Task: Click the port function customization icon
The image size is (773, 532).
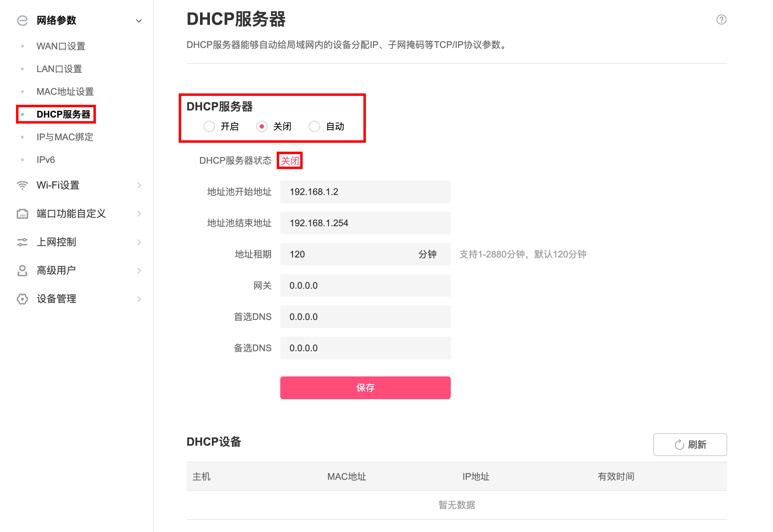Action: pyautogui.click(x=22, y=214)
